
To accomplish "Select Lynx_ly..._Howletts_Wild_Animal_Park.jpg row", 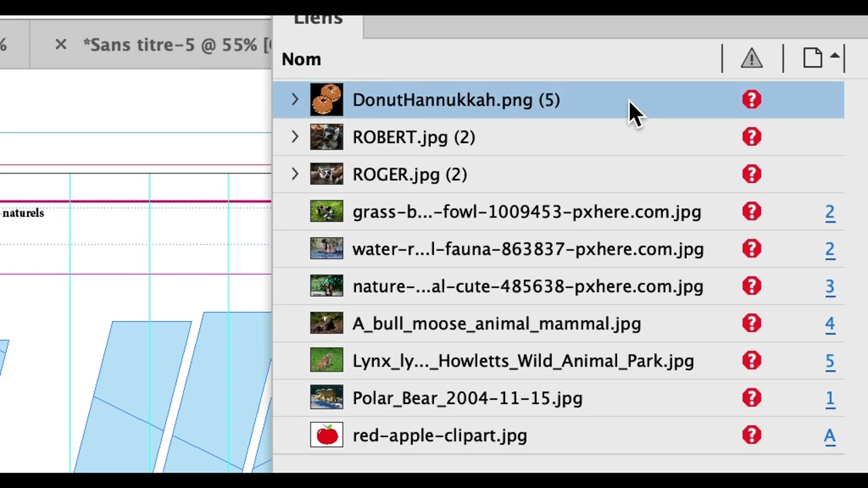I will coord(559,361).
